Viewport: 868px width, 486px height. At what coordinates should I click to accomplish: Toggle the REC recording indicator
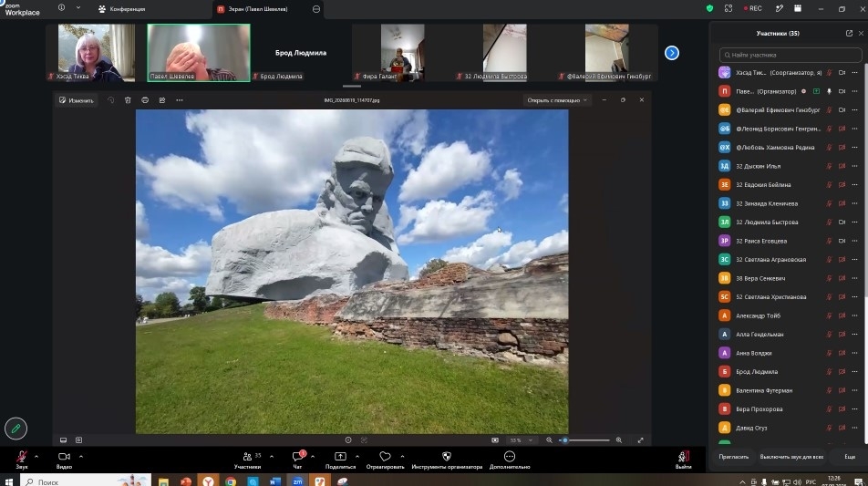click(x=753, y=8)
